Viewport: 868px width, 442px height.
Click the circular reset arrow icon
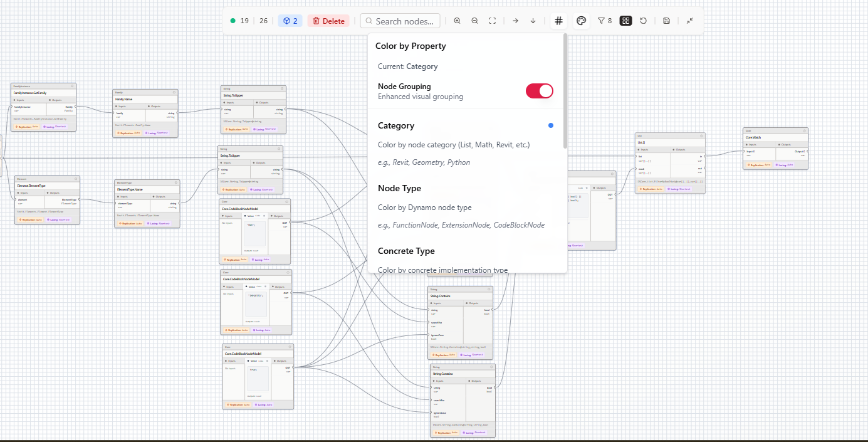tap(643, 21)
